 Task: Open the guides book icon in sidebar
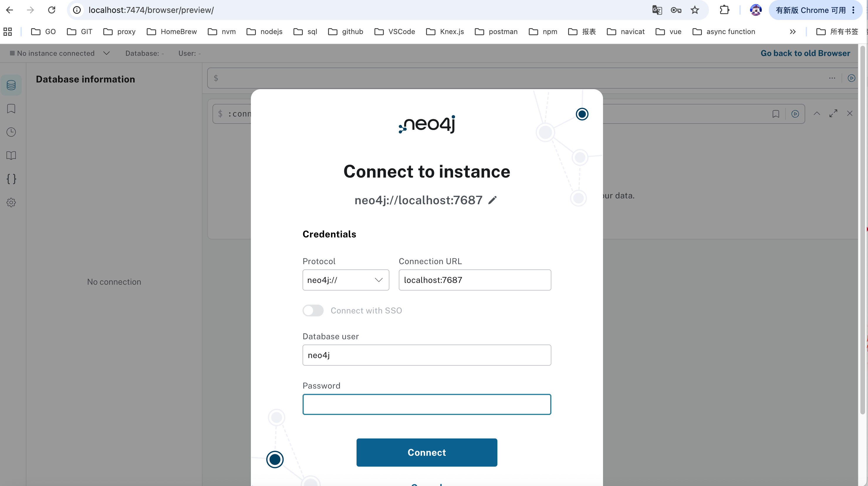pos(11,155)
